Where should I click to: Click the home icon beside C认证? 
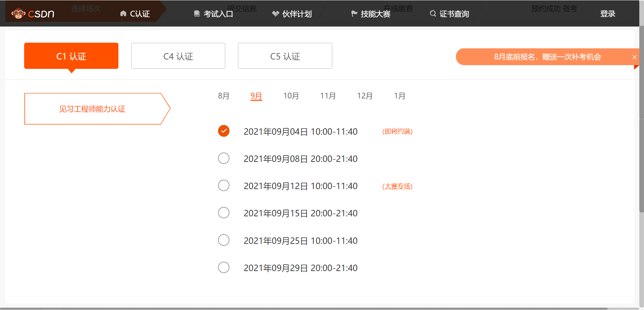[x=123, y=13]
